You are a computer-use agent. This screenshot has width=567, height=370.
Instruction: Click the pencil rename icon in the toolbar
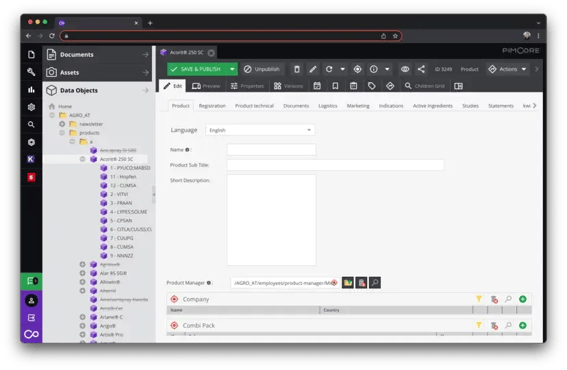313,69
